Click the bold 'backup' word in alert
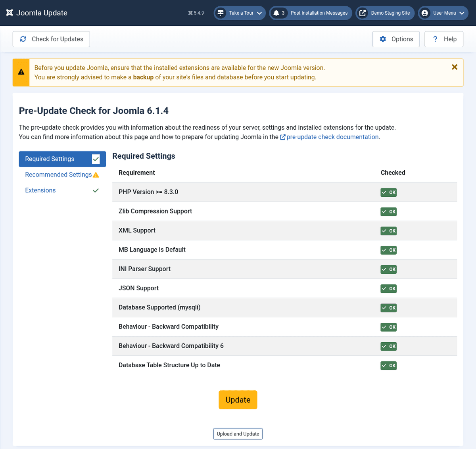Image resolution: width=476 pixels, height=449 pixels. [143, 77]
